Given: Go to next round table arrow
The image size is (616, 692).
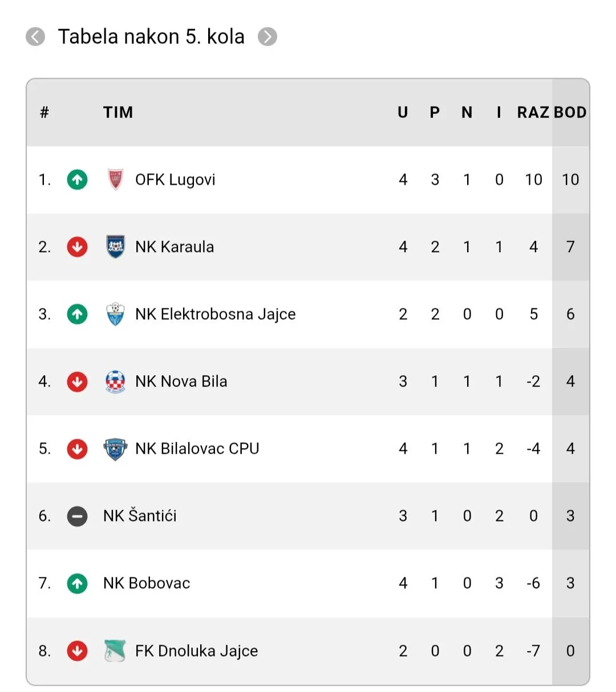Looking at the screenshot, I should coord(268,37).
